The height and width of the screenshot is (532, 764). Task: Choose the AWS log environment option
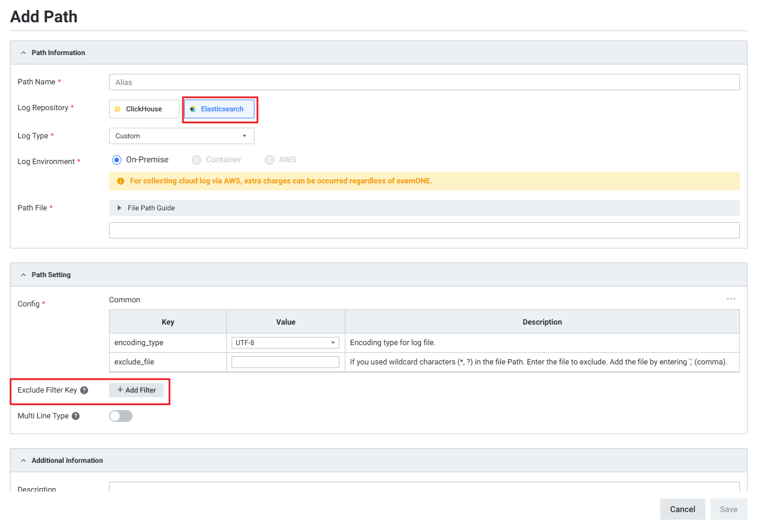270,160
